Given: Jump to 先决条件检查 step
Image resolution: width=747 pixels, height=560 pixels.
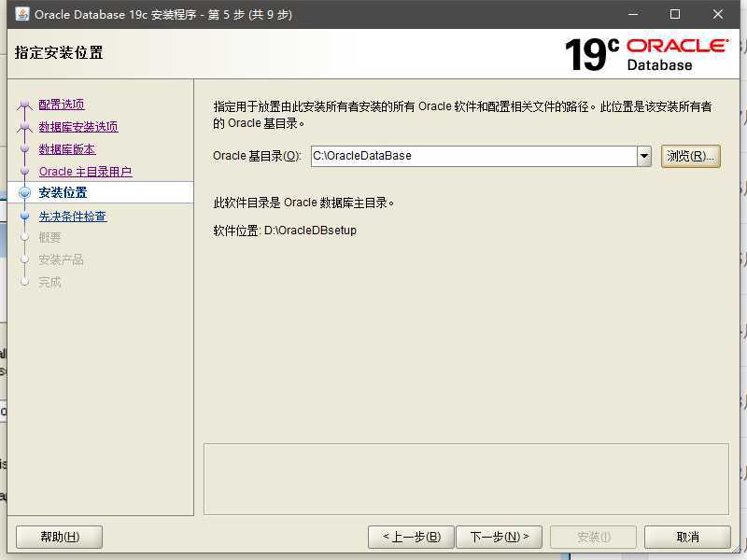Looking at the screenshot, I should (x=73, y=217).
